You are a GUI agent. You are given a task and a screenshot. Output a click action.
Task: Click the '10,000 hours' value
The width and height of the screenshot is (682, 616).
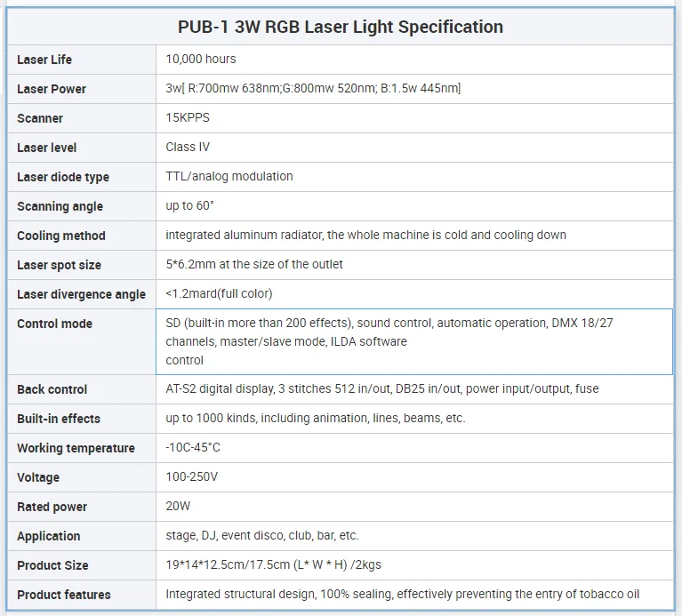click(x=201, y=60)
